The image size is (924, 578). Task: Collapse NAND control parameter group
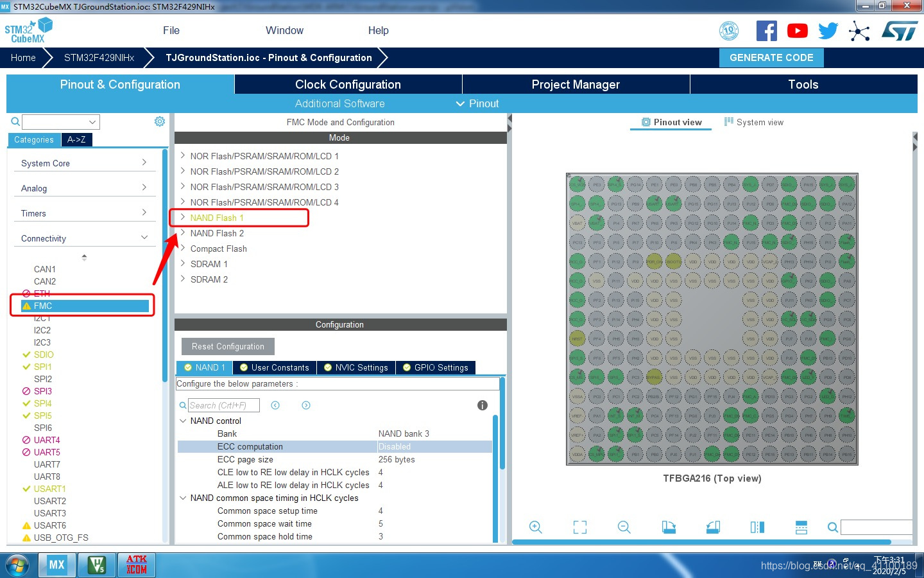point(183,421)
